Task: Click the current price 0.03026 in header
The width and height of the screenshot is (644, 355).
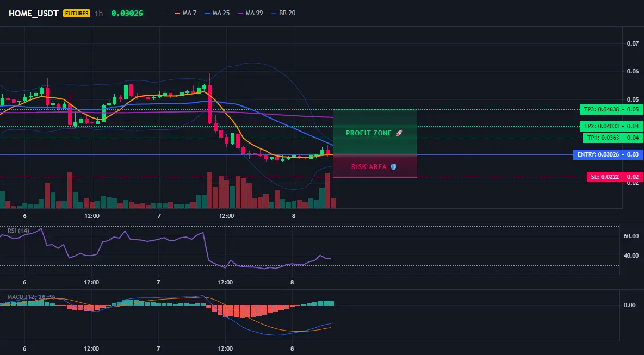Action: [x=127, y=13]
